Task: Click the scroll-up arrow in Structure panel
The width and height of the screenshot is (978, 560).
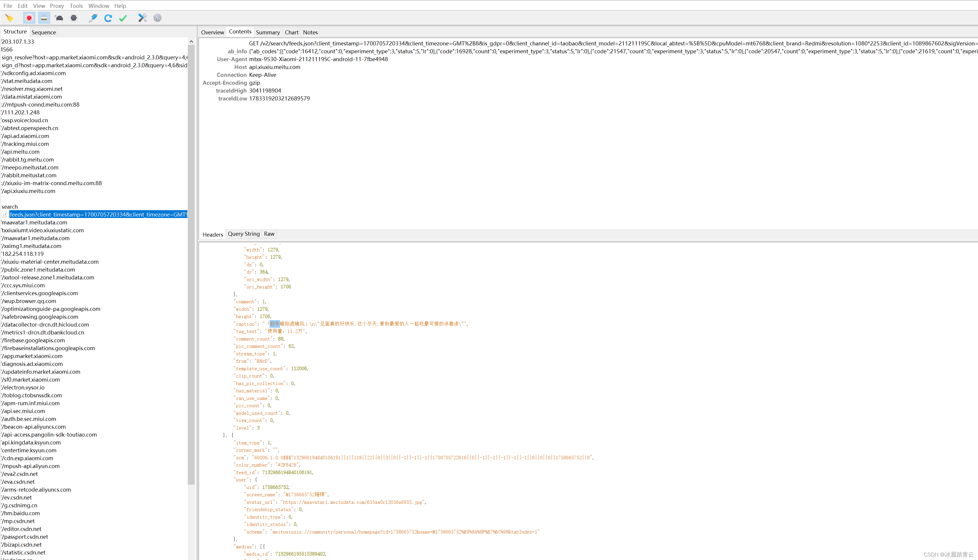Action: point(191,42)
